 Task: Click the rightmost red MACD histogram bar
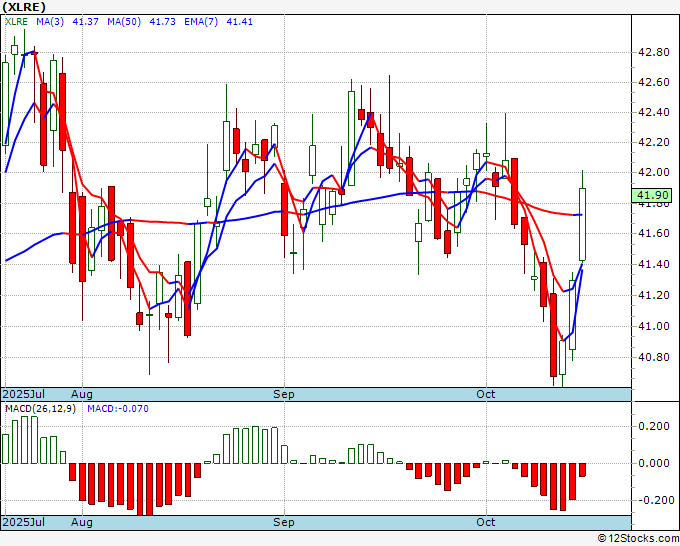[x=583, y=469]
